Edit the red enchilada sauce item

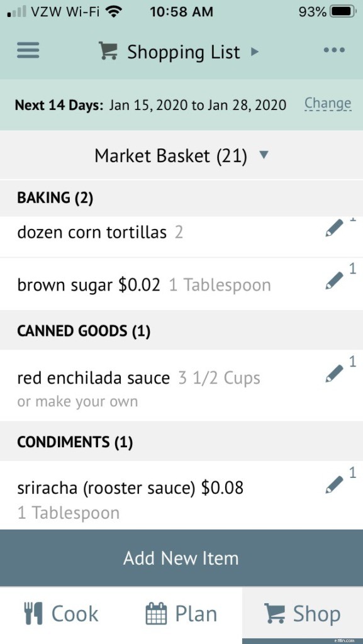(x=334, y=373)
